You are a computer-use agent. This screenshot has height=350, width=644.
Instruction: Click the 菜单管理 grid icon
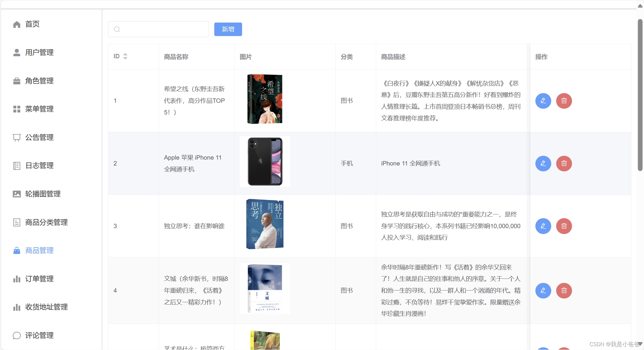[17, 109]
